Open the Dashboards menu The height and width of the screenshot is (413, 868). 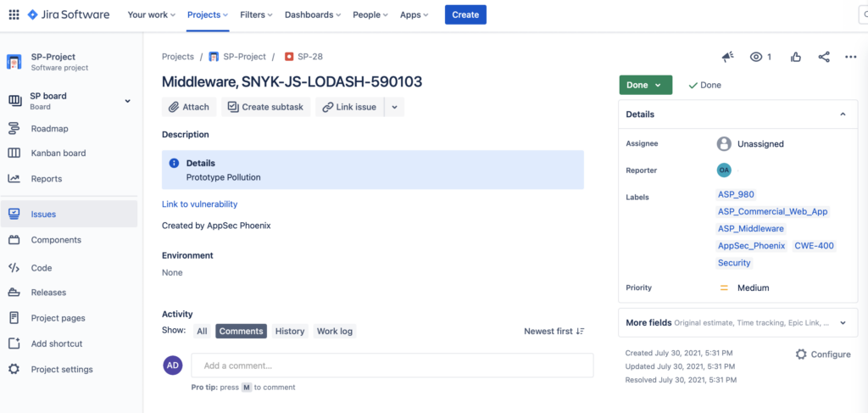click(x=313, y=15)
